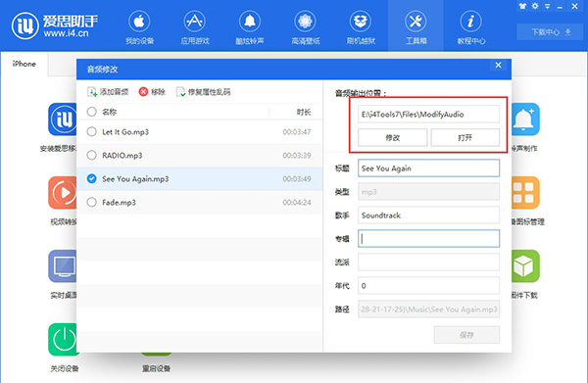Open the 高清壁纸 flower icon
The width and height of the screenshot is (588, 383).
click(305, 22)
